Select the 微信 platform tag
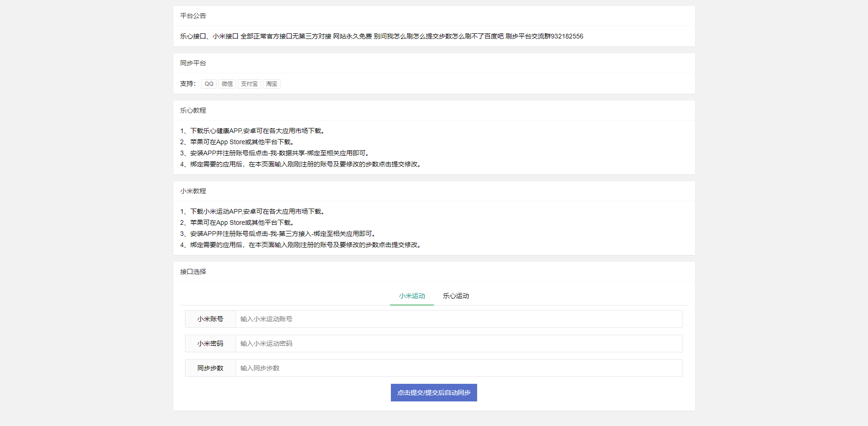868x426 pixels. click(227, 83)
